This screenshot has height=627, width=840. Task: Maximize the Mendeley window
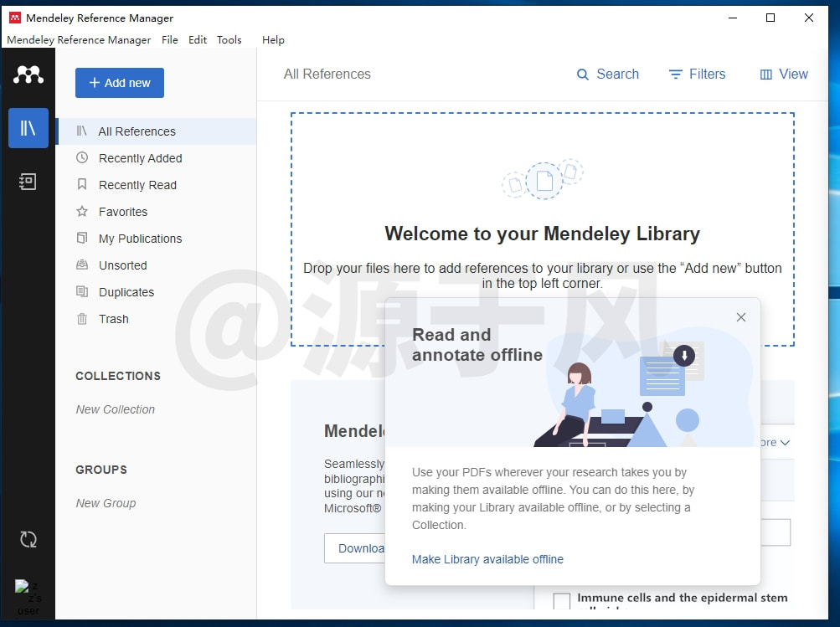point(770,18)
